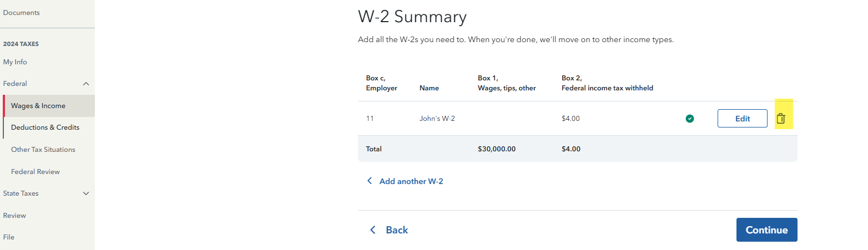Collapse the Federal section chevron
The height and width of the screenshot is (250, 868).
(86, 84)
